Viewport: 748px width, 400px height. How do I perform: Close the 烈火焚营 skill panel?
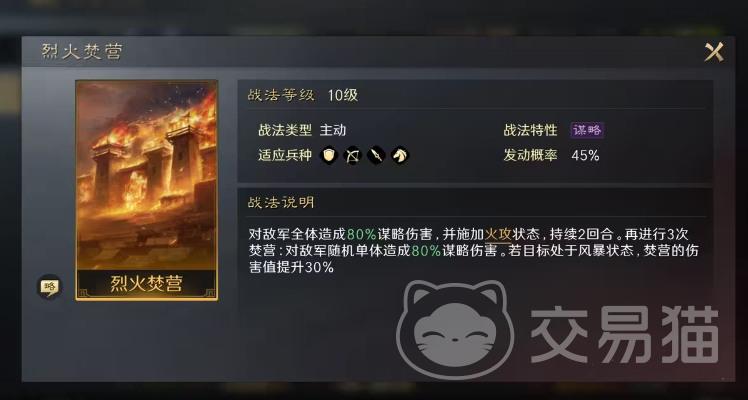(714, 52)
